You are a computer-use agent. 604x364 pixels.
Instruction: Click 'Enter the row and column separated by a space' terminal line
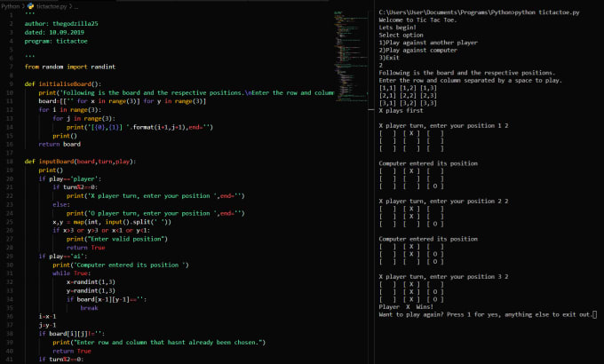[471, 81]
